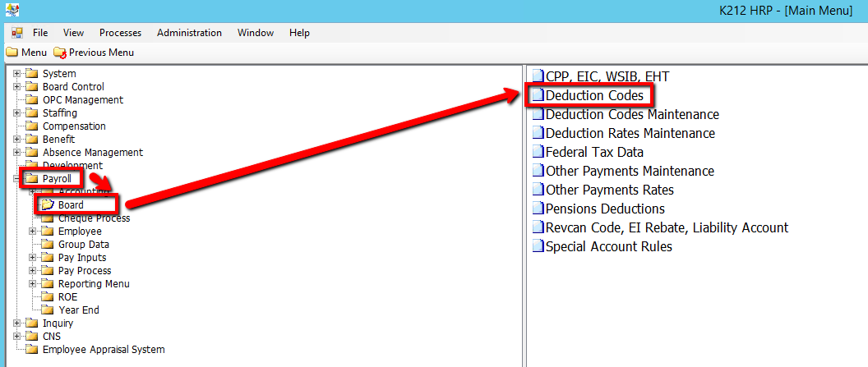
Task: Open CPP, EIC, WSIB, EHT item
Action: [x=607, y=76]
